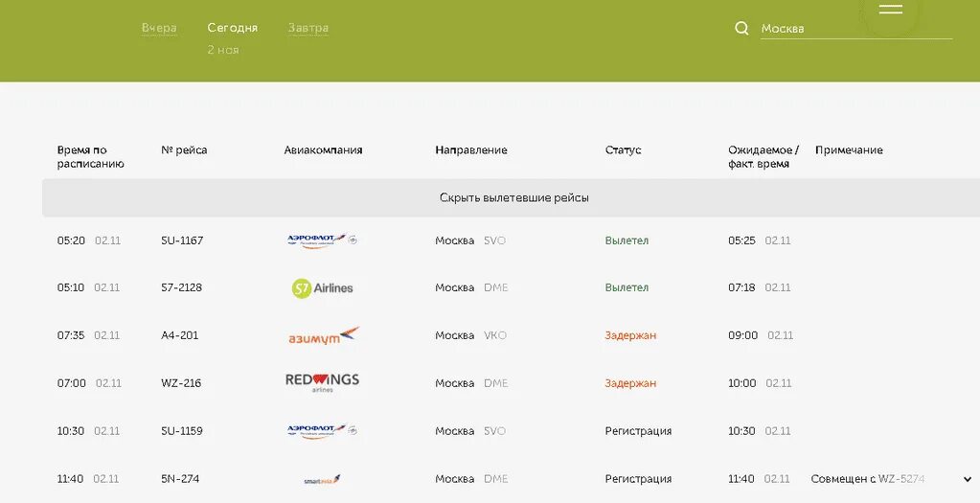This screenshot has height=503, width=980.
Task: Expand the 5N-274 row note chevron
Action: 969,479
